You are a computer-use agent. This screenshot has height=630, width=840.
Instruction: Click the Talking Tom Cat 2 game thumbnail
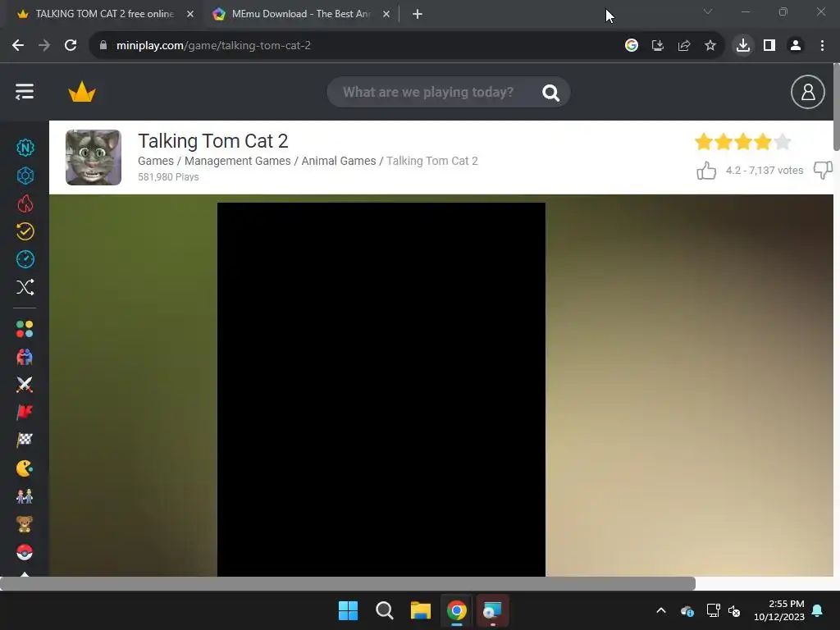tap(94, 157)
